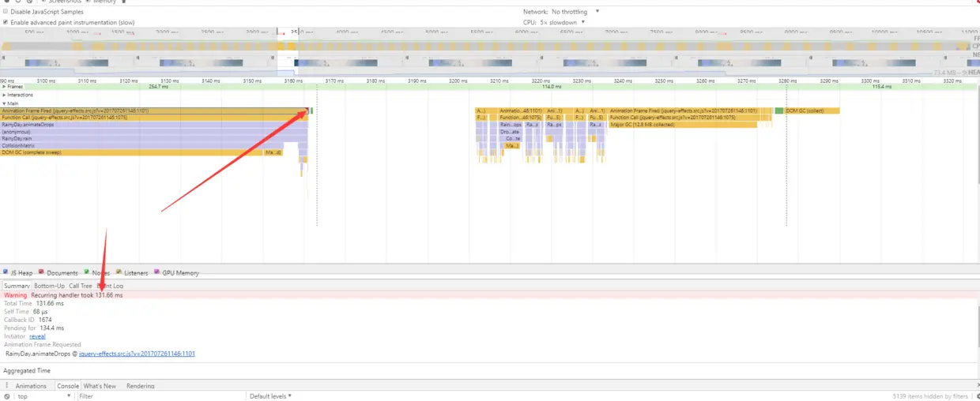Click the Pending for 134.4 ms value

(51, 328)
